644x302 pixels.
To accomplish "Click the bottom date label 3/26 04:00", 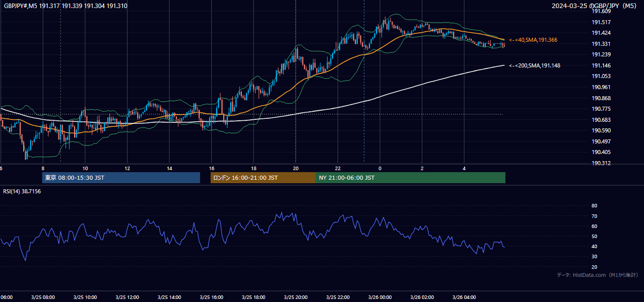I will pyautogui.click(x=464, y=297).
